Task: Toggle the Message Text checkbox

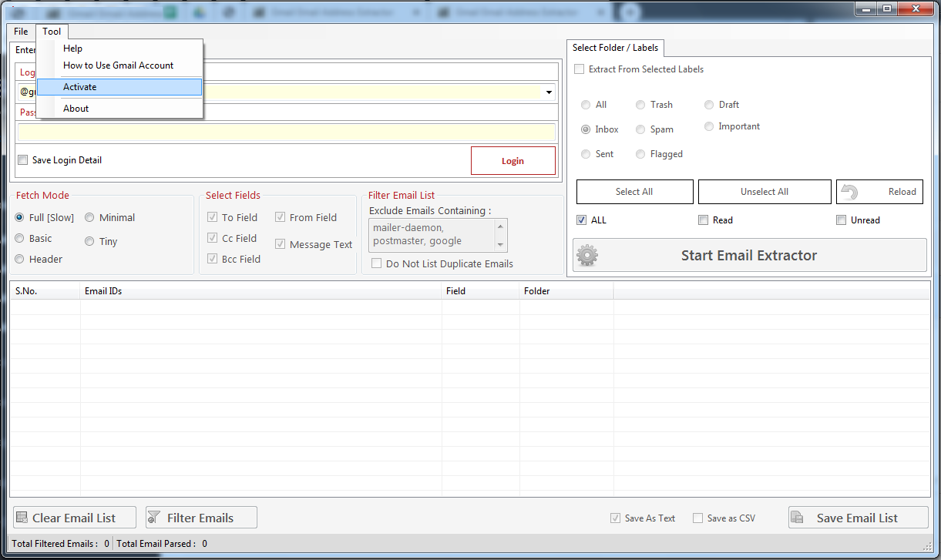Action: click(281, 244)
